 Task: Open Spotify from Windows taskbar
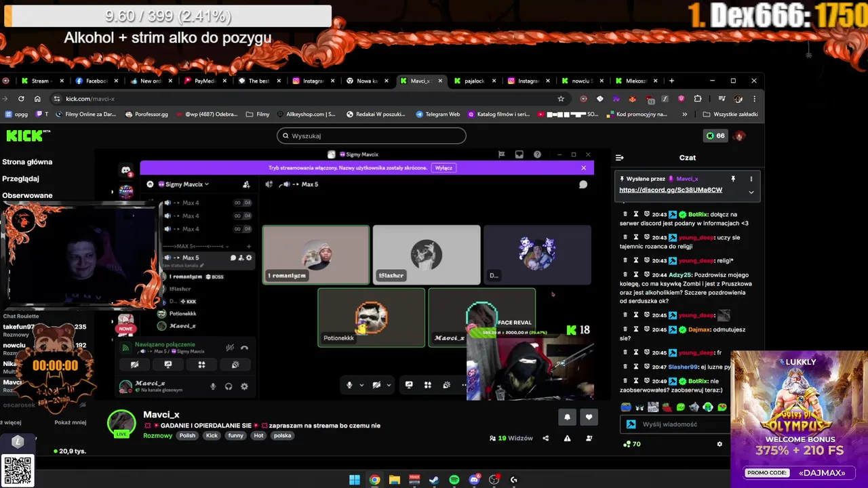tap(454, 480)
